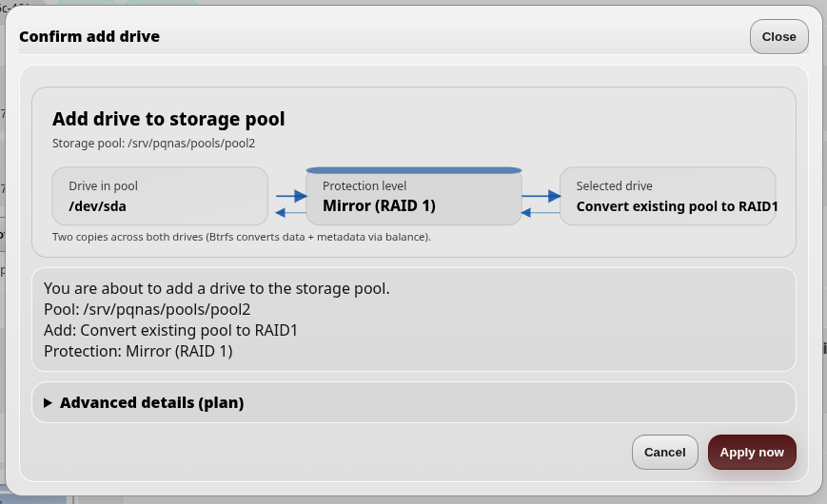Click the blue bar atop Protection level card

click(x=414, y=170)
